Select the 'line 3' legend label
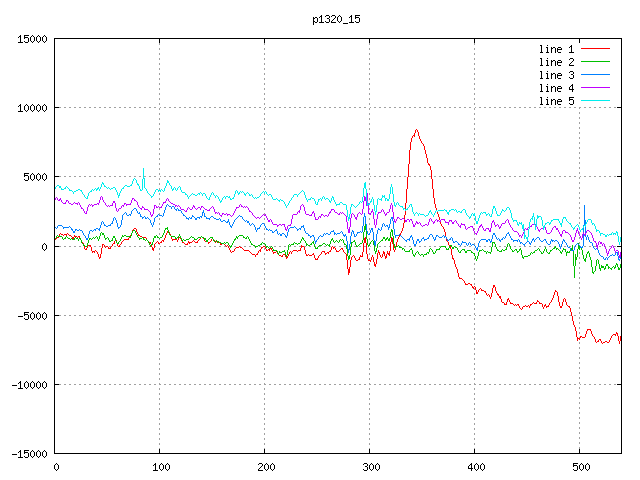 (556, 76)
